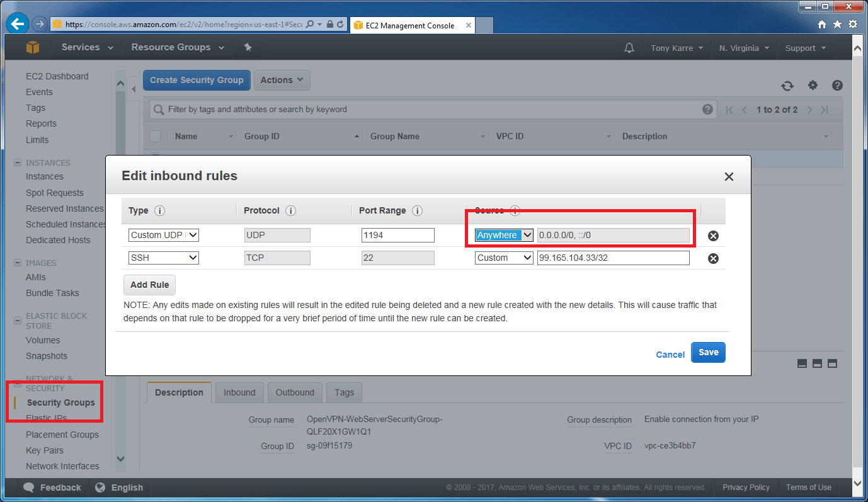The height and width of the screenshot is (502, 868).
Task: Open the Anywhere source dropdown
Action: click(x=503, y=235)
